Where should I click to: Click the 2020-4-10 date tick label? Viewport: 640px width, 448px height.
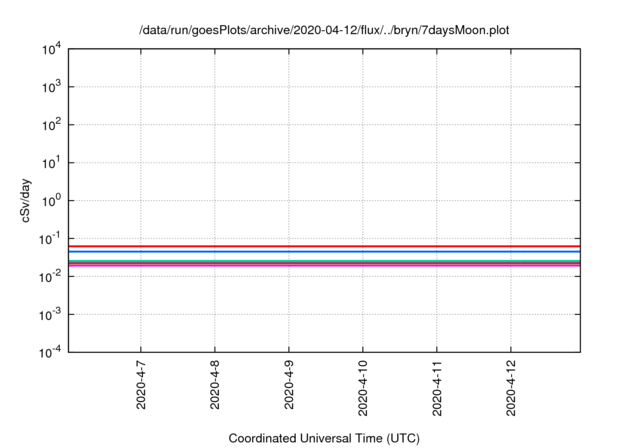pyautogui.click(x=363, y=388)
